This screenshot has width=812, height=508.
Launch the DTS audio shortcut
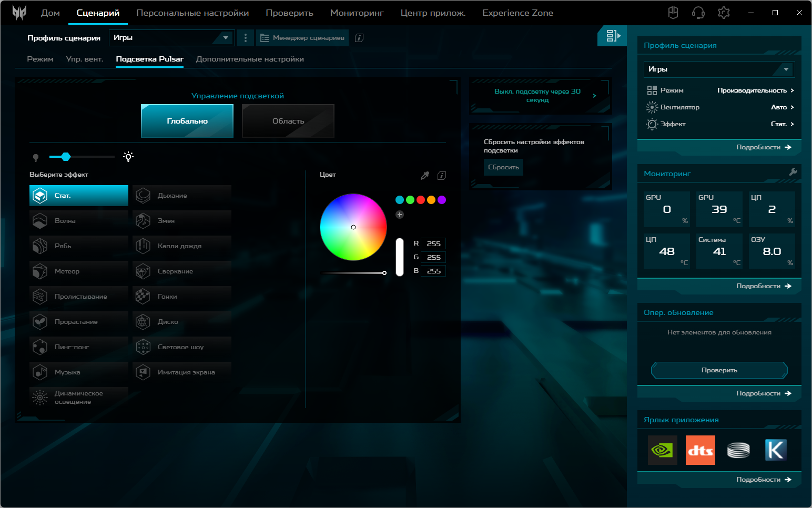(700, 450)
